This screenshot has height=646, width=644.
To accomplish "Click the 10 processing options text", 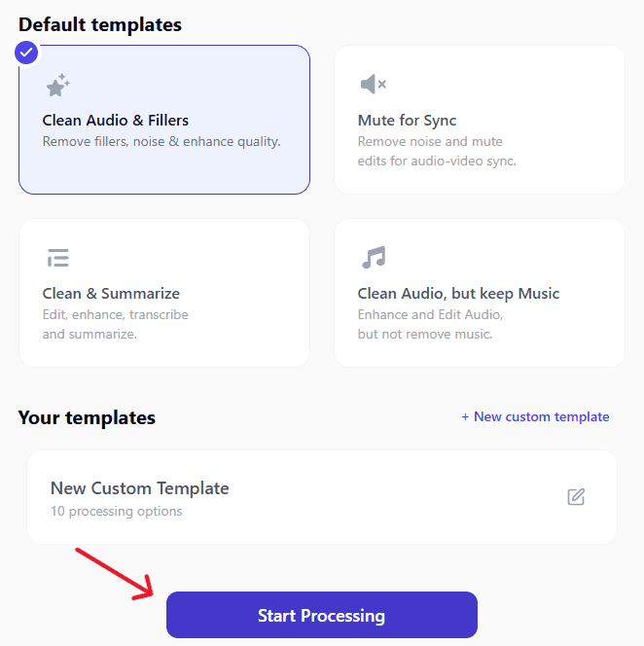I will 116,511.
